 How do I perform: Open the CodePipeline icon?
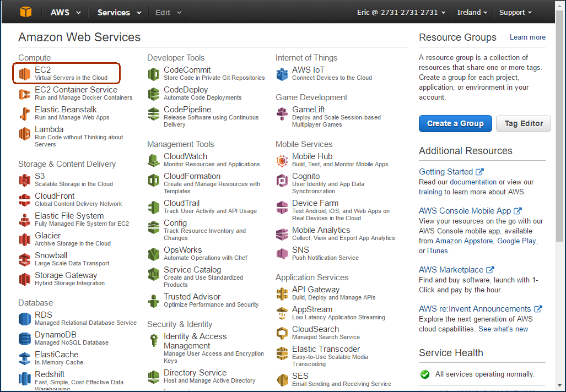tap(154, 113)
